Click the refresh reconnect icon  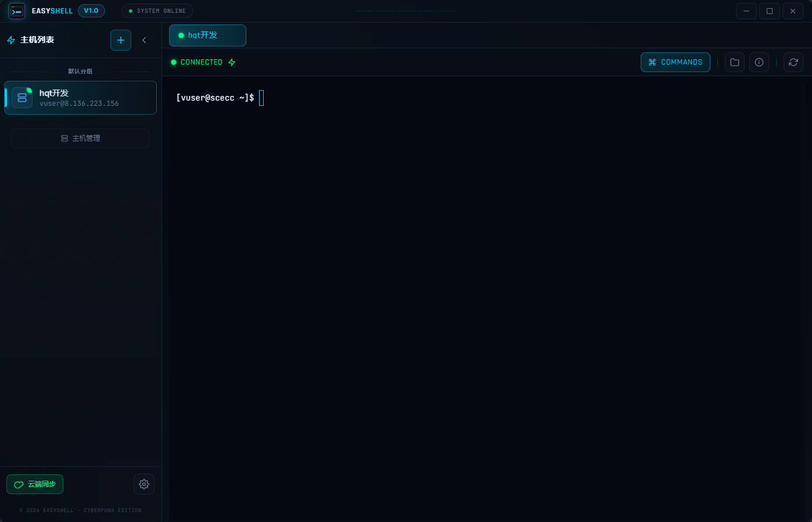coord(793,62)
